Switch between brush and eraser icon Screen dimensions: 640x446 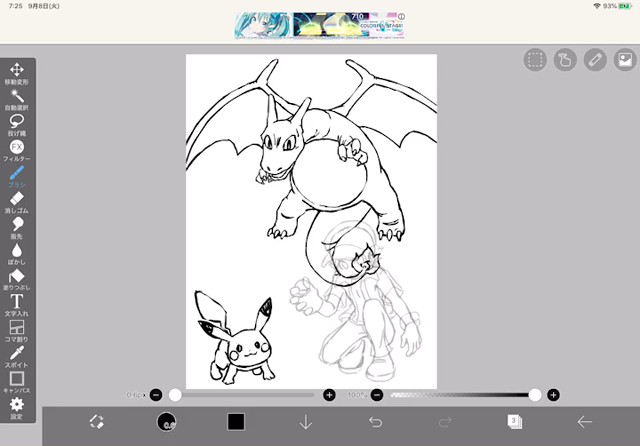pos(97,422)
